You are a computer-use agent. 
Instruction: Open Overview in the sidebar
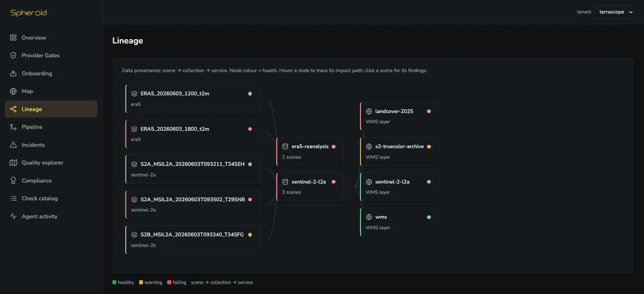click(x=51, y=38)
